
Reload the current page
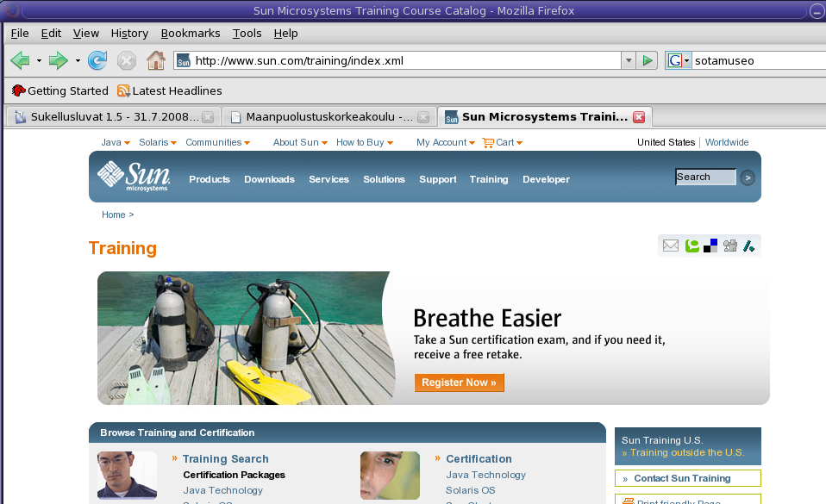tap(97, 60)
